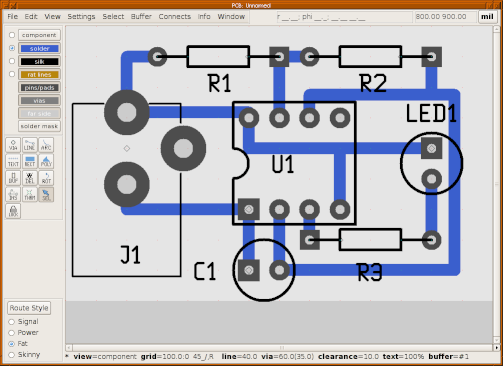Select the ROT rotate tool

click(x=46, y=178)
